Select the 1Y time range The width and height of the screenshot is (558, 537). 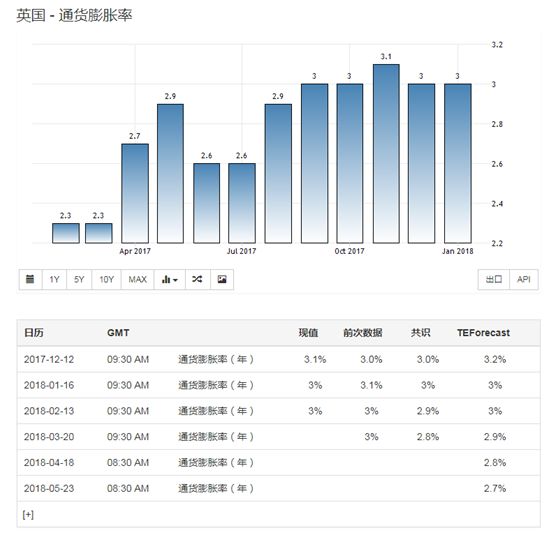click(54, 280)
